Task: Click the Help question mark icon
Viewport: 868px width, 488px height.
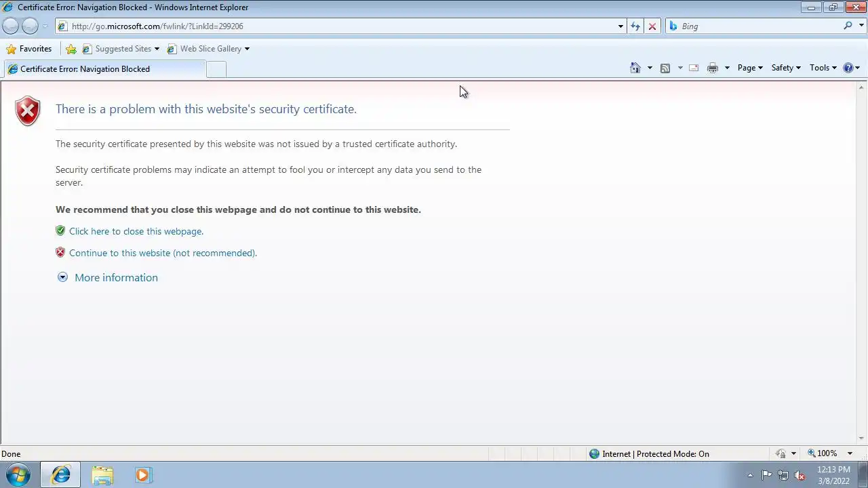Action: coord(848,68)
